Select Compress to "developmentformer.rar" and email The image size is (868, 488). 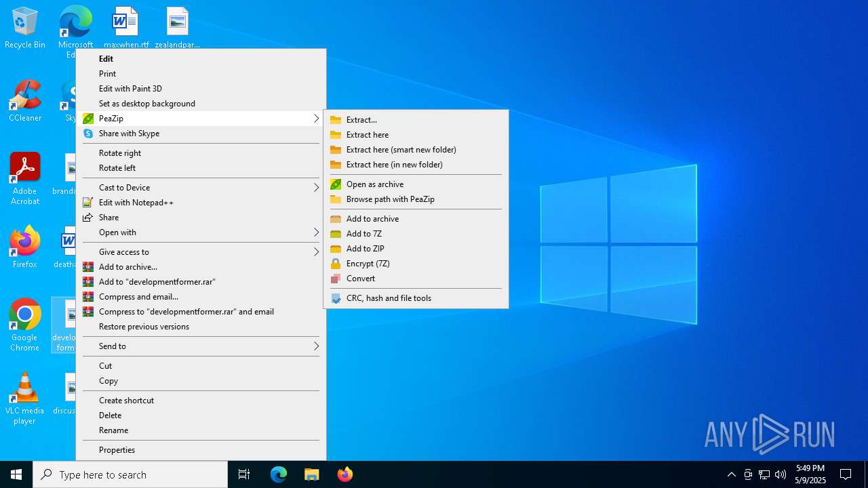pyautogui.click(x=201, y=312)
